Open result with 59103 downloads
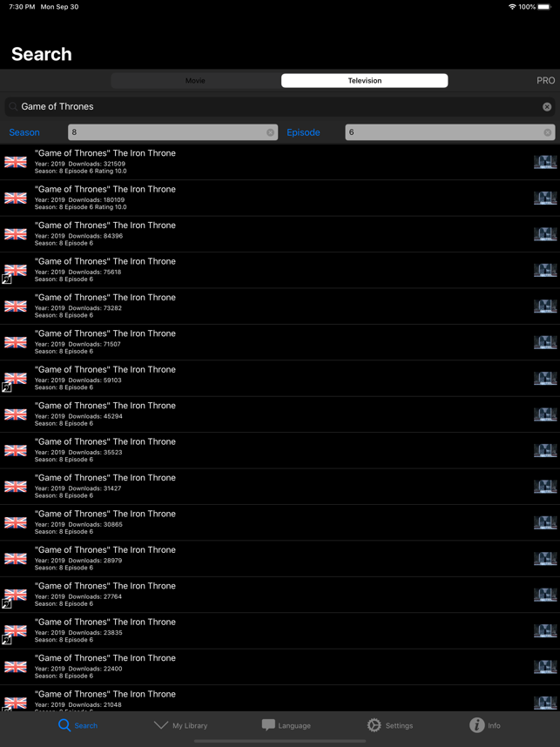This screenshot has height=747, width=560. (x=280, y=378)
